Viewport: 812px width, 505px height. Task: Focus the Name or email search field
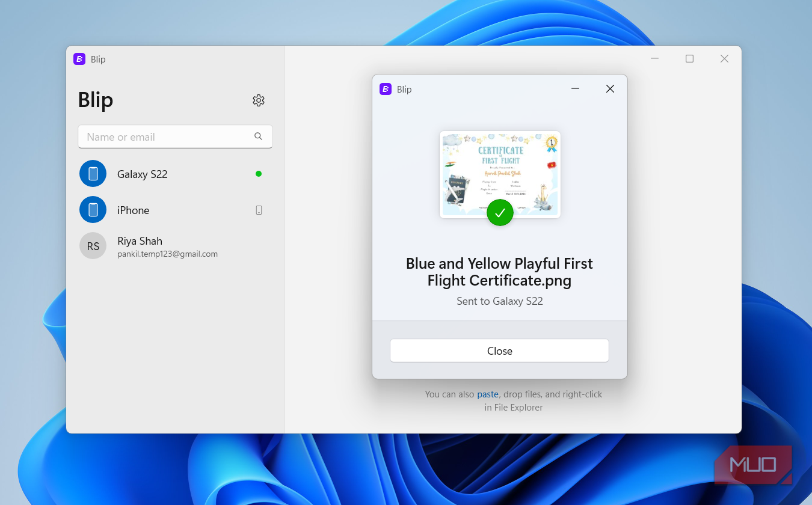[175, 136]
